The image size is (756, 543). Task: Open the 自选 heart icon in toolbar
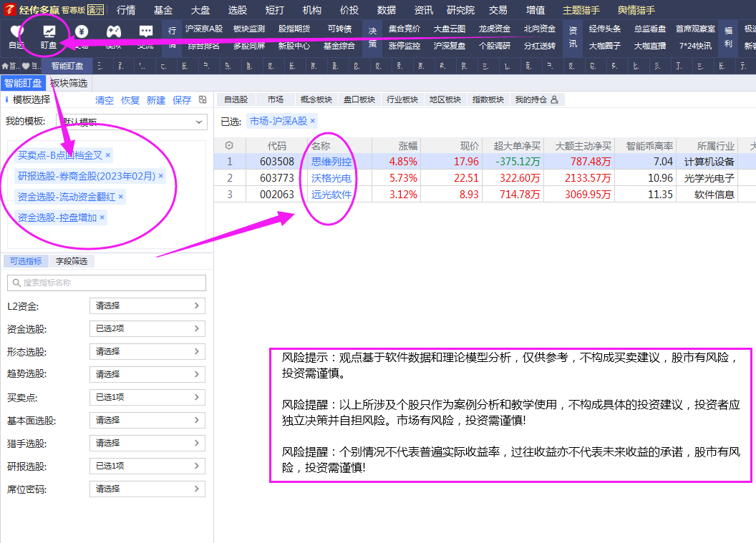coord(17,31)
